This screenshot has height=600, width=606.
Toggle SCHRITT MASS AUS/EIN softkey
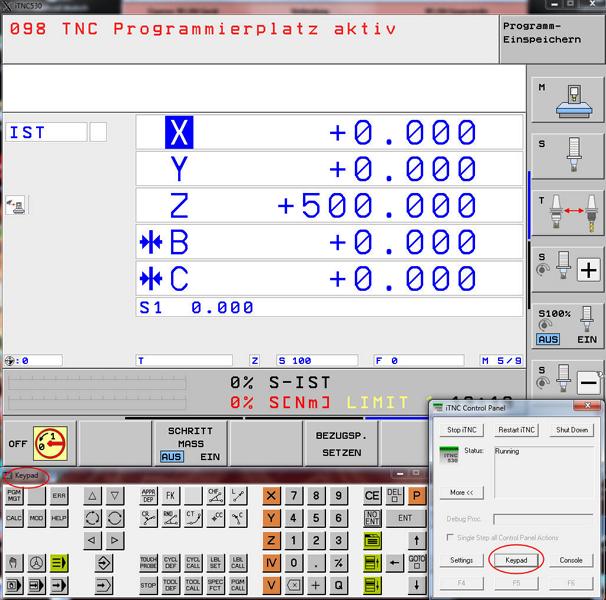point(191,443)
